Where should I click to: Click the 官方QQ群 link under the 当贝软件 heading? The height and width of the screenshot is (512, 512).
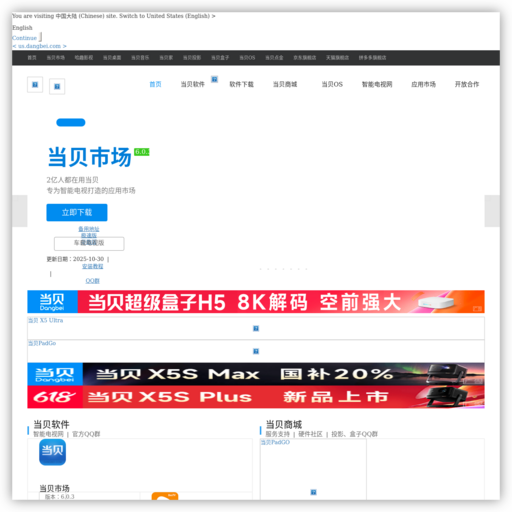86,434
